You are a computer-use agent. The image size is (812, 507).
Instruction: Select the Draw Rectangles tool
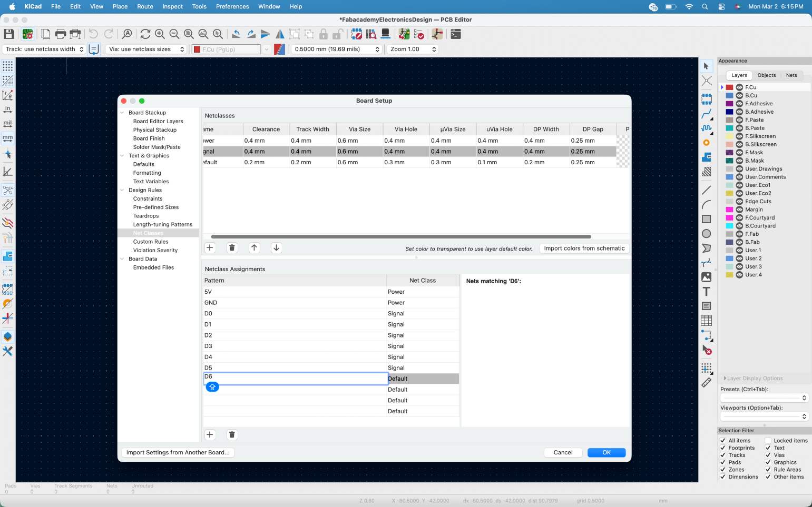point(707,219)
